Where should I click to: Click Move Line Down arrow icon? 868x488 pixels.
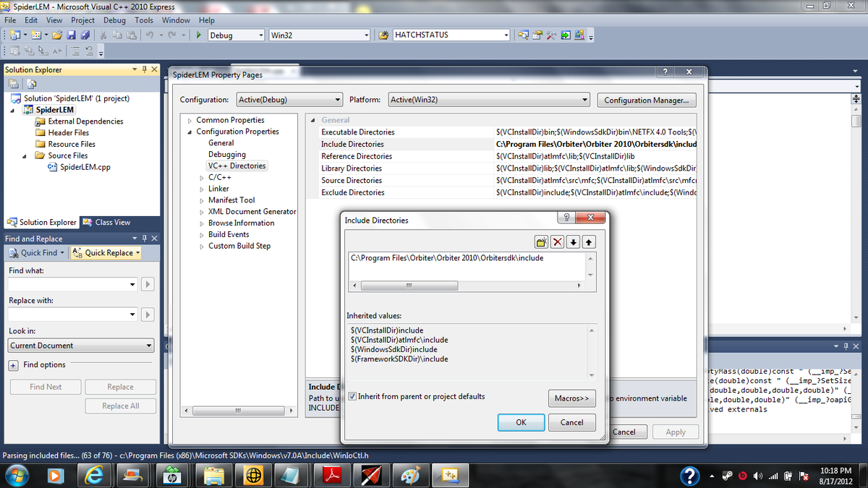coord(574,242)
